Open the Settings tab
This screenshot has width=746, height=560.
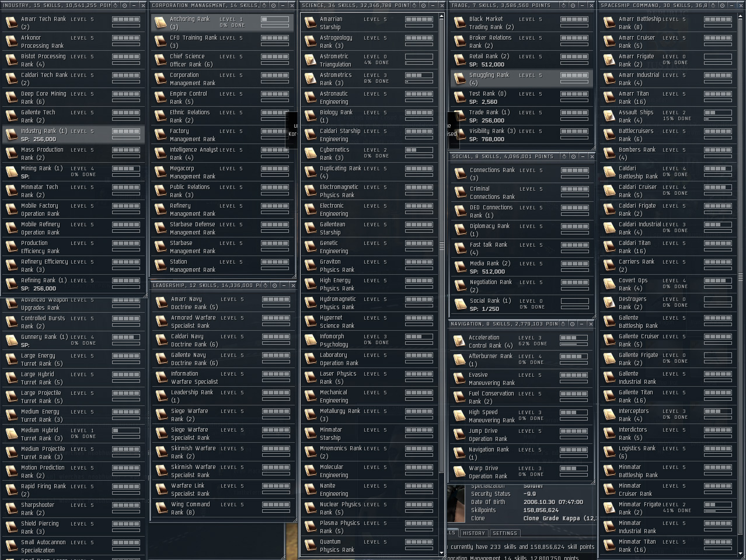point(504,533)
